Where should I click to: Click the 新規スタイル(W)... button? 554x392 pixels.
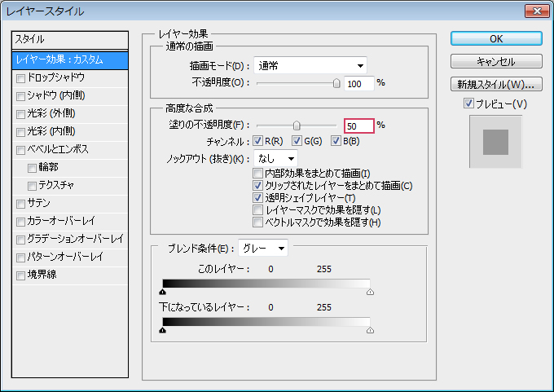pyautogui.click(x=496, y=84)
